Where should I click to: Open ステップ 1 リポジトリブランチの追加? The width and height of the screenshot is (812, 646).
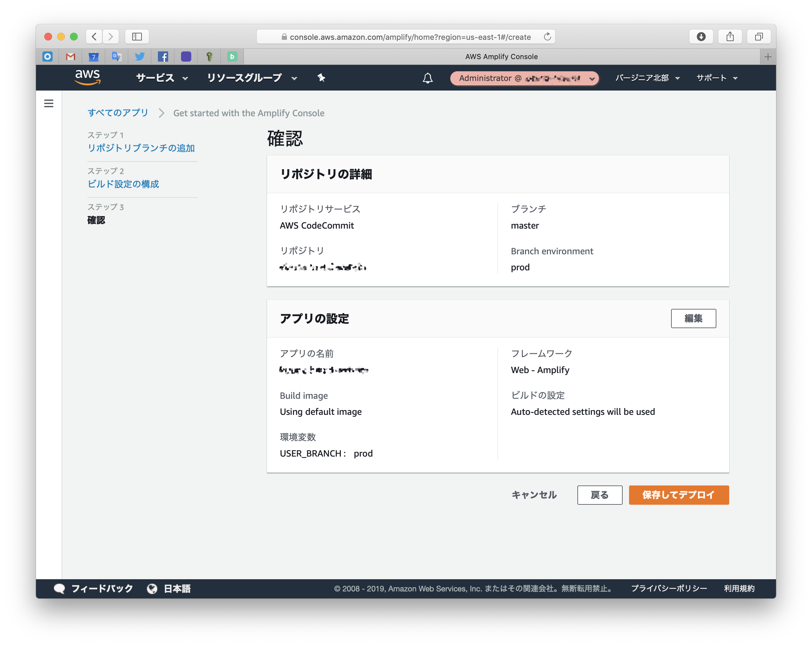click(x=141, y=148)
